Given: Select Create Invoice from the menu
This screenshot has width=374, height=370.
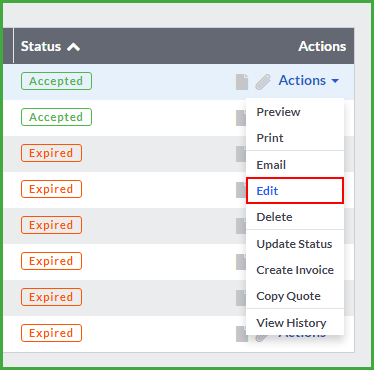Looking at the screenshot, I should click(x=295, y=270).
